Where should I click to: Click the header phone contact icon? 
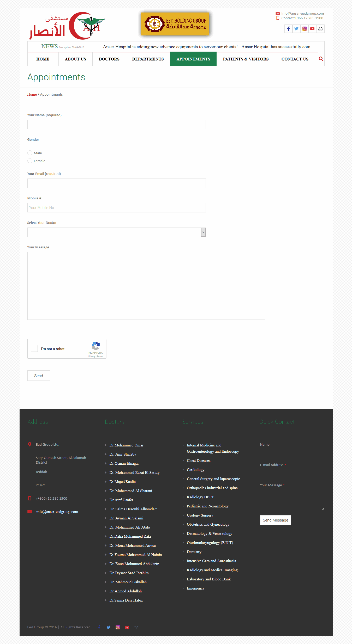point(278,18)
